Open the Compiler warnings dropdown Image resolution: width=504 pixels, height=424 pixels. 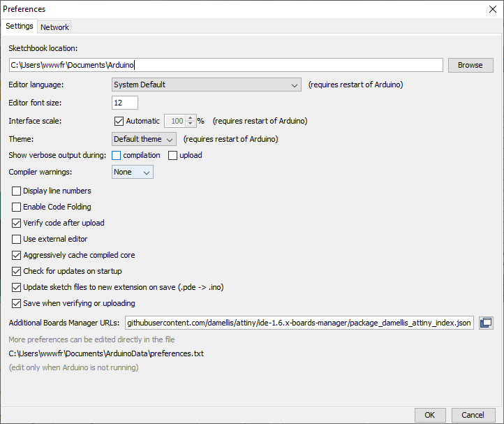pyautogui.click(x=133, y=172)
